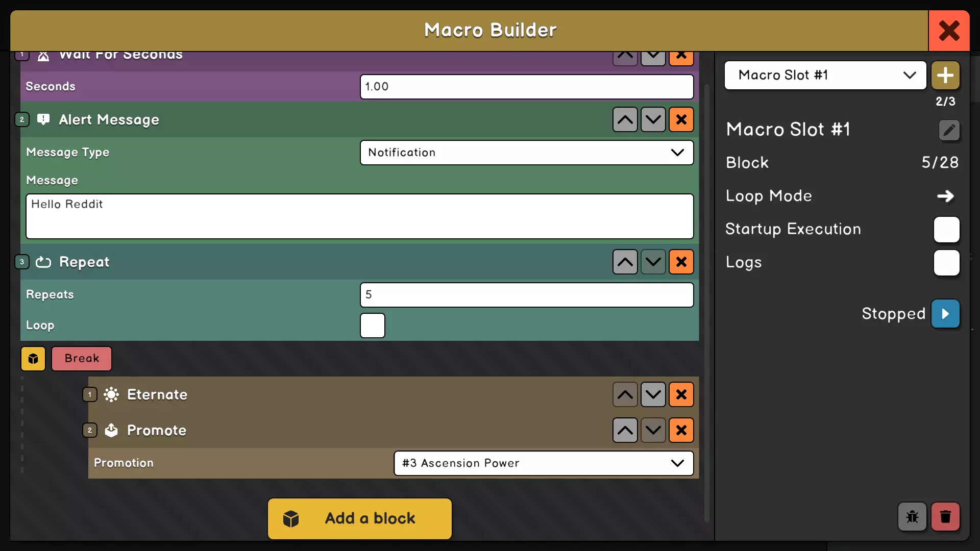This screenshot has height=551, width=980.
Task: Add new macro slot with plus icon
Action: 945,76
